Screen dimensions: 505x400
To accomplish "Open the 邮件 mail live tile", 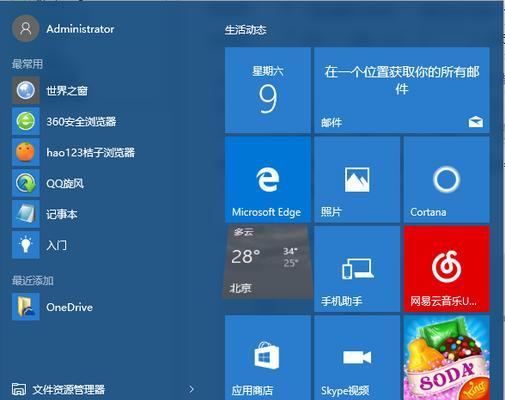I will pos(402,90).
